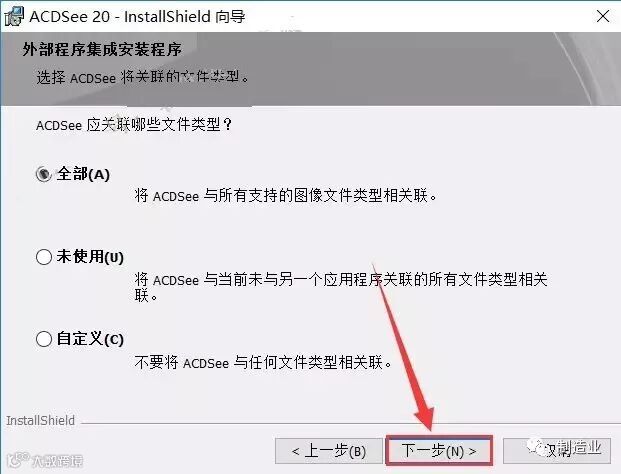Click the WeChat watermark icon over the cancel button

[535, 447]
